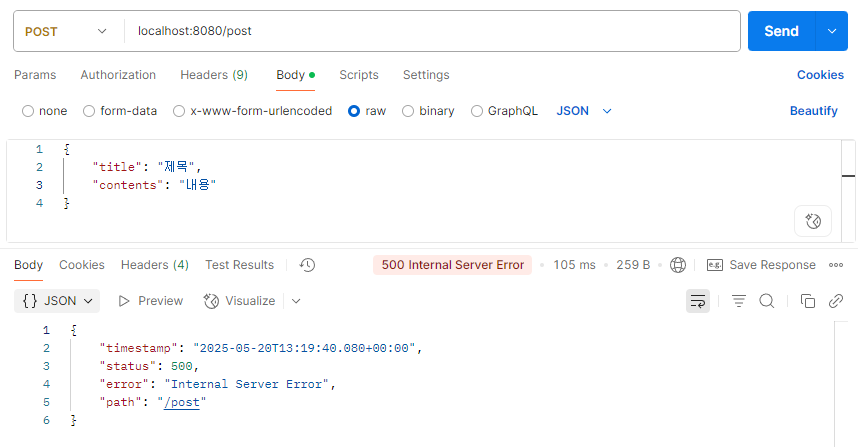Viewport: 858px width, 447px height.
Task: Click the "error" line in response
Action: click(x=217, y=384)
